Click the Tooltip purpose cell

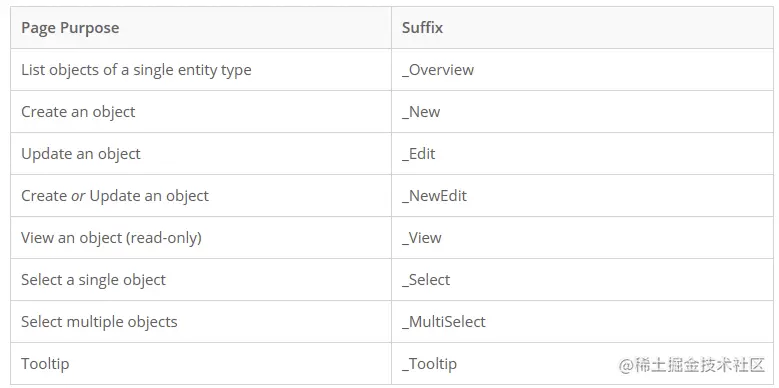[201, 364]
